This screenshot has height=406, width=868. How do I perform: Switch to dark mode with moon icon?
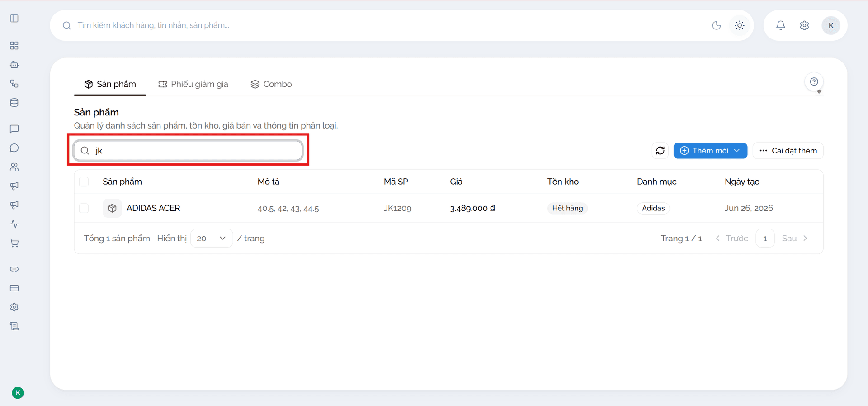[717, 25]
